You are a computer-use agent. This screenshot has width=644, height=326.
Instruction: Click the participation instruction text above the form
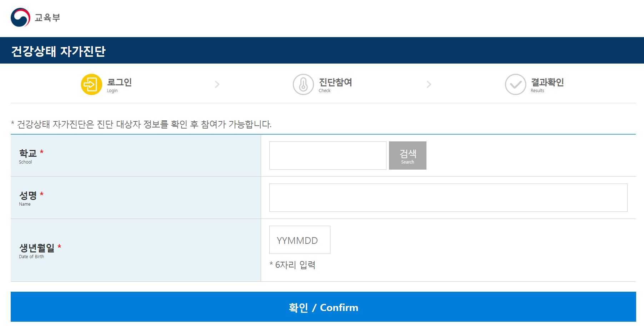141,124
